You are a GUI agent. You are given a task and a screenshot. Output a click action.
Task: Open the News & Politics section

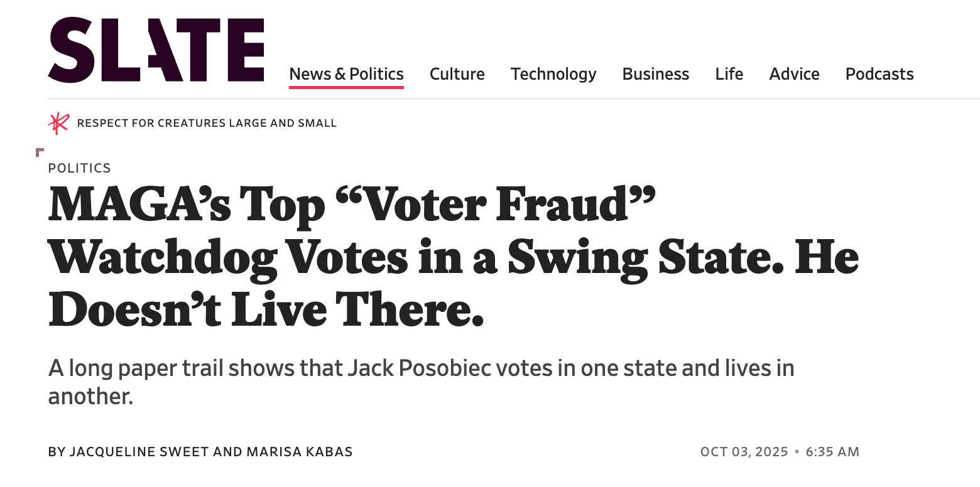click(346, 74)
